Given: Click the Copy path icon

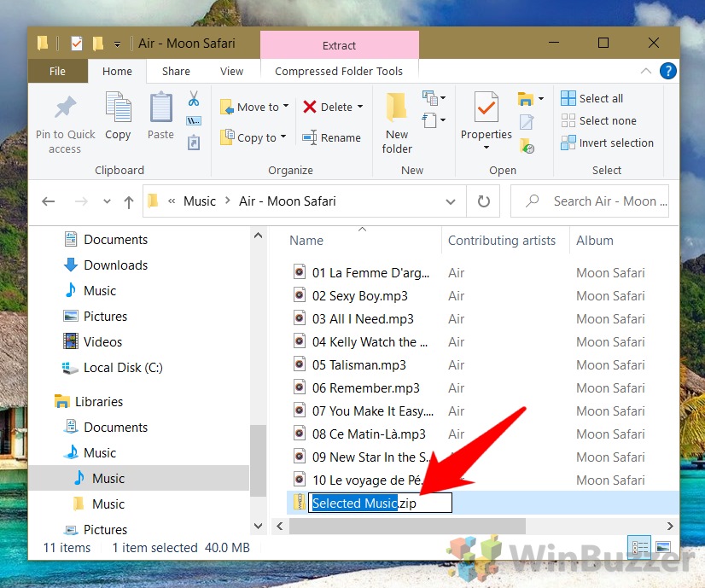Looking at the screenshot, I should (x=194, y=119).
